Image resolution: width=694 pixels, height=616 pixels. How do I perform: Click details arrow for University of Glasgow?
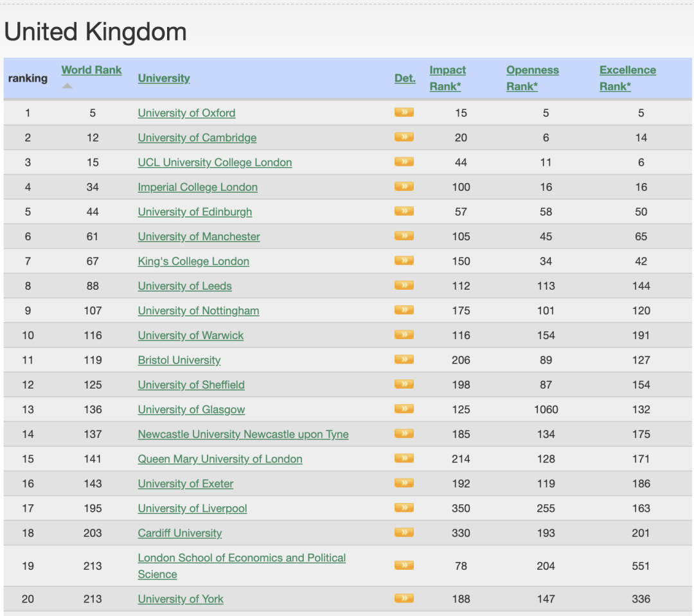(404, 409)
